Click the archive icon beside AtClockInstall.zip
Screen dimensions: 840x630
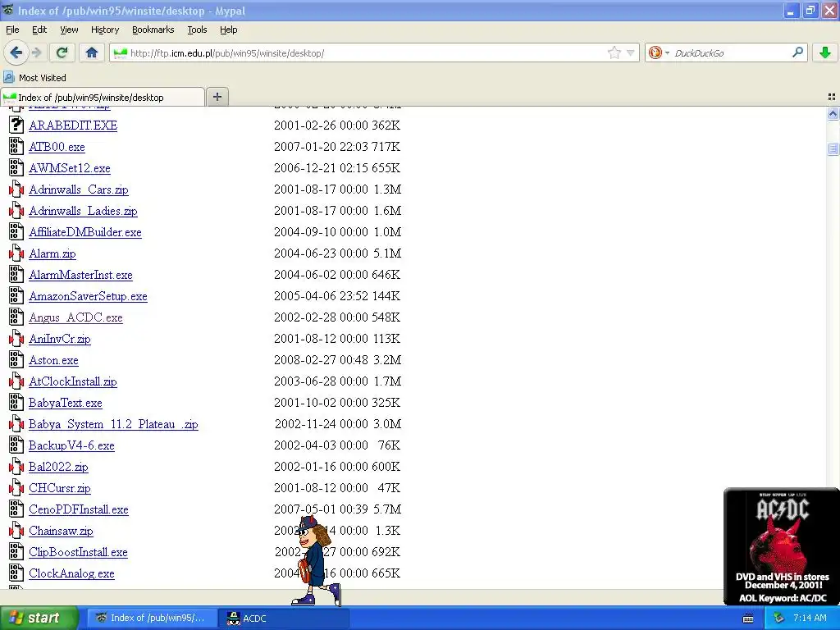click(x=16, y=381)
